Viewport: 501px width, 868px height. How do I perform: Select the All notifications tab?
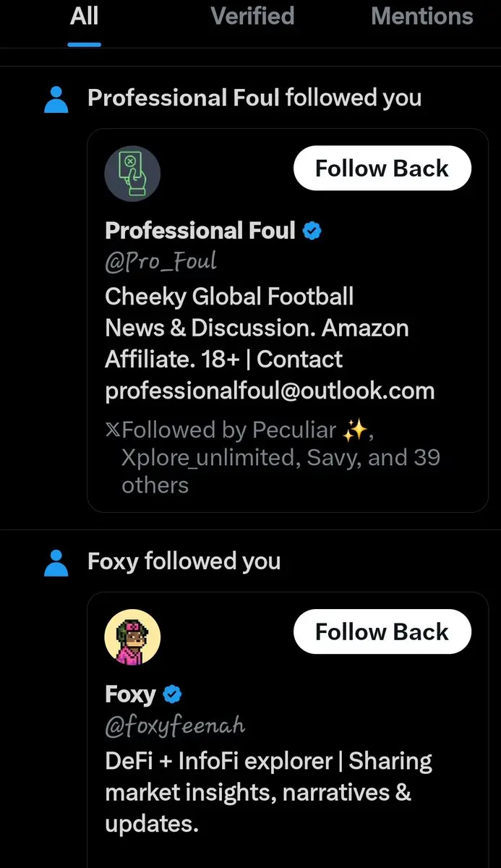(85, 16)
